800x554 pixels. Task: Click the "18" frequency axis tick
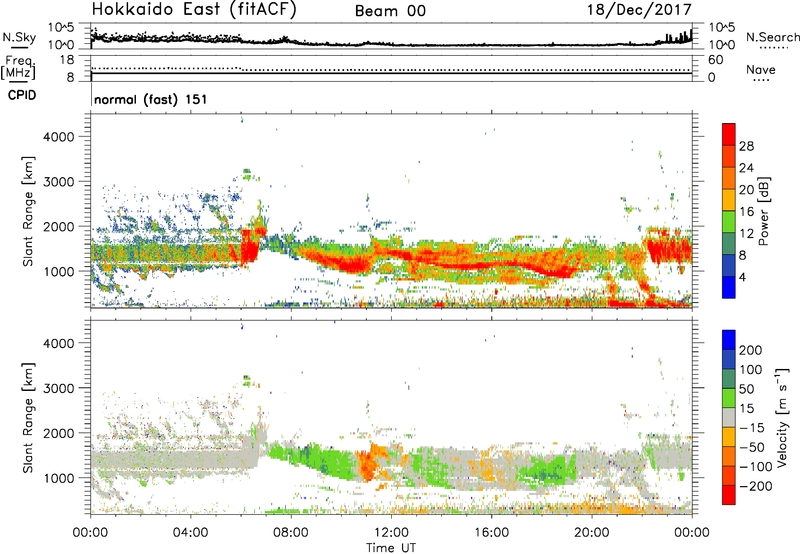pos(67,60)
